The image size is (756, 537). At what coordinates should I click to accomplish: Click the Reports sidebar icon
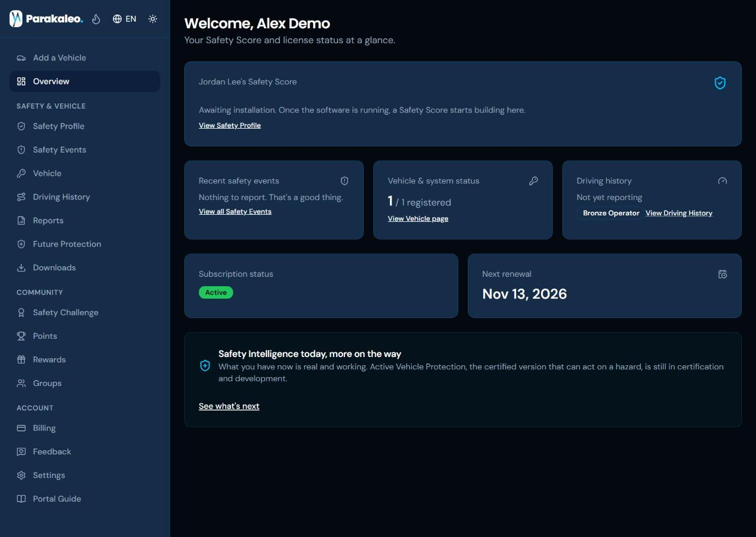[x=21, y=221]
